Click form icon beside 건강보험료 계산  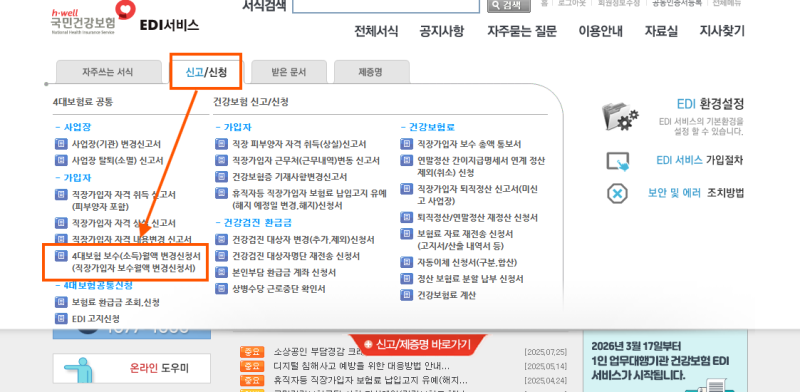tap(406, 295)
